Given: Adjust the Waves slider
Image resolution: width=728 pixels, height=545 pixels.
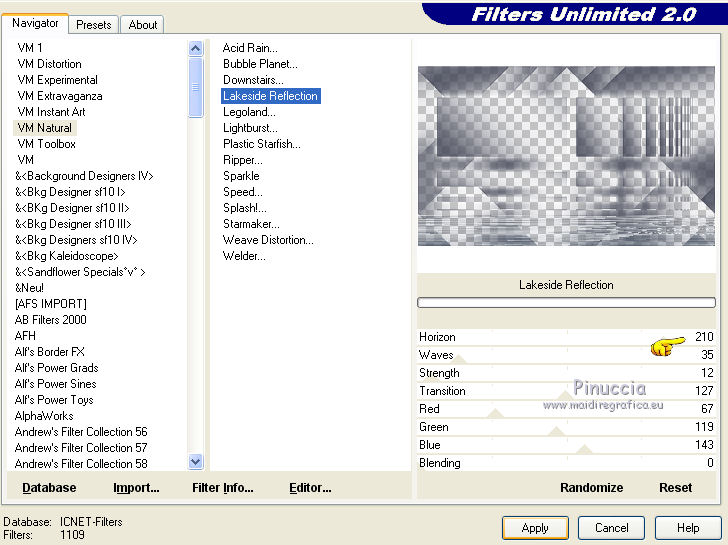Looking at the screenshot, I should [x=566, y=355].
